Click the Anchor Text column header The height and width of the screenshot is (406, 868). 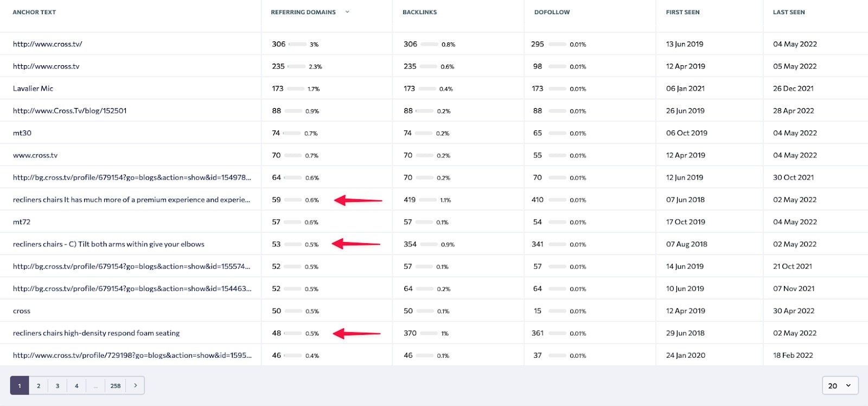[x=34, y=12]
